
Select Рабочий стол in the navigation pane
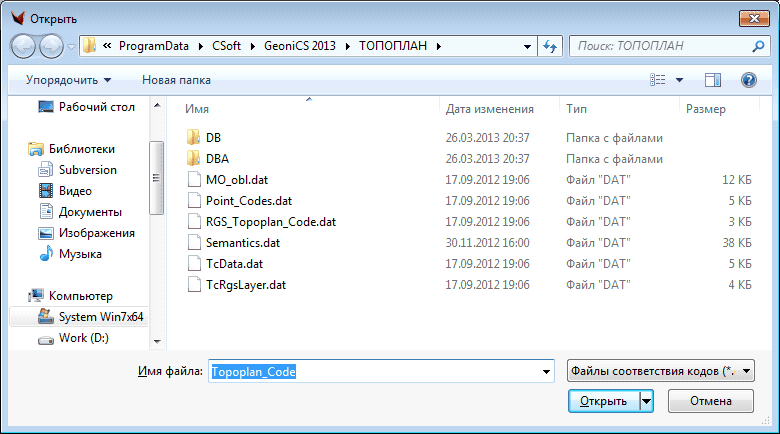tap(97, 107)
